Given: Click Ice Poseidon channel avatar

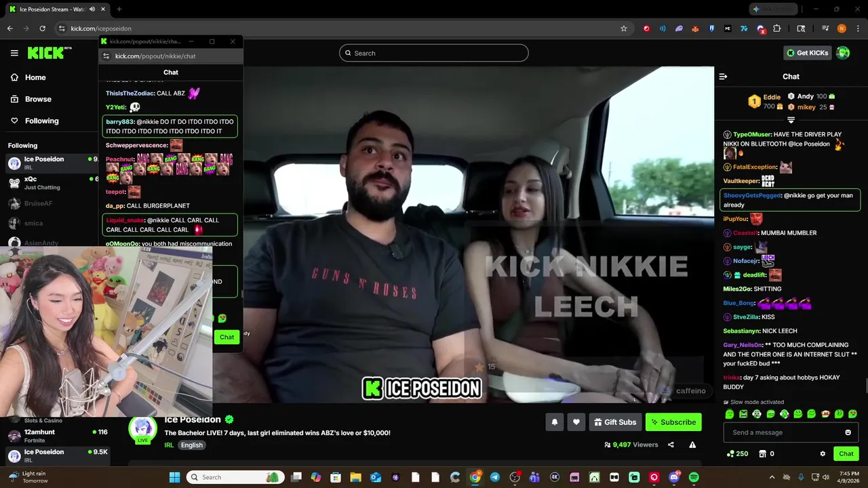Looking at the screenshot, I should point(142,430).
